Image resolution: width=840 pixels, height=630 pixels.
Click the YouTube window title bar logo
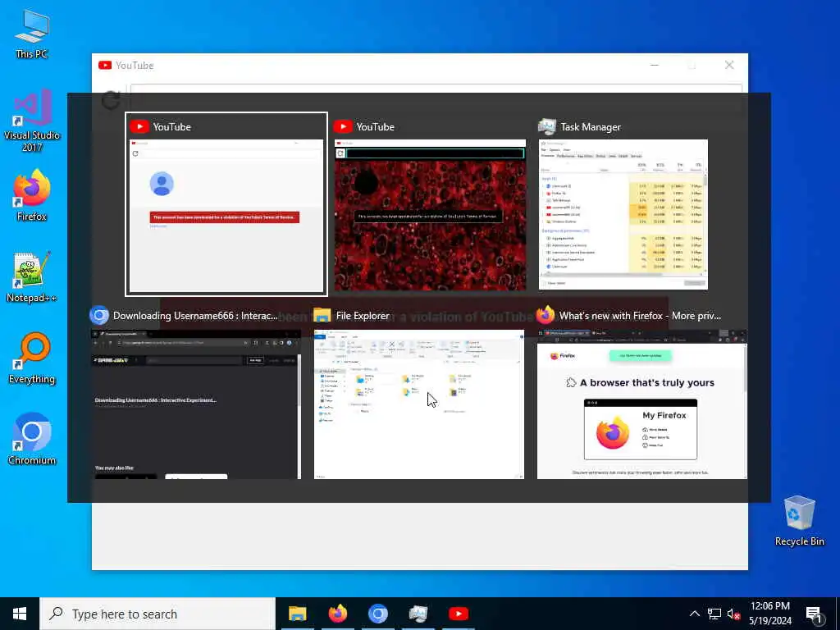coord(105,66)
